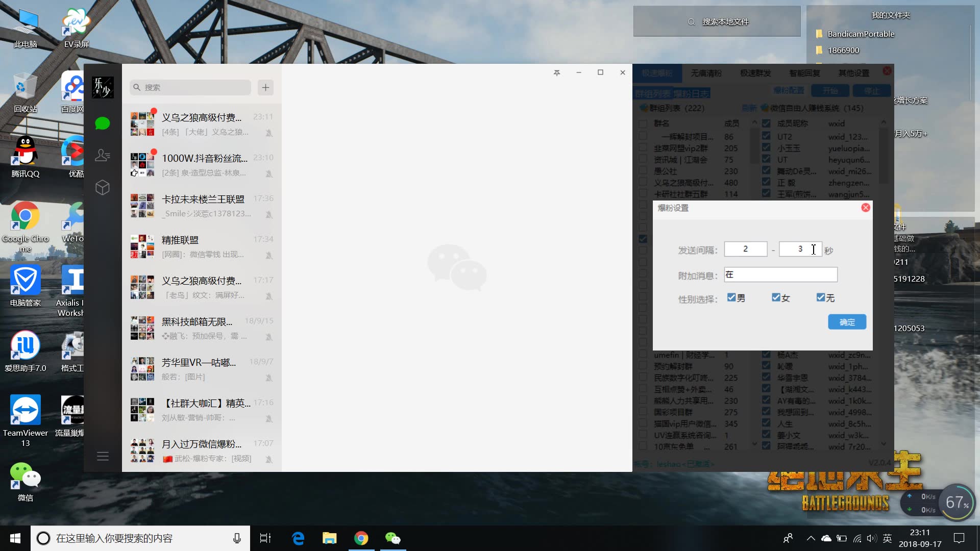Open the 腾讯QQ desktop icon
The image size is (980, 551).
26,158
